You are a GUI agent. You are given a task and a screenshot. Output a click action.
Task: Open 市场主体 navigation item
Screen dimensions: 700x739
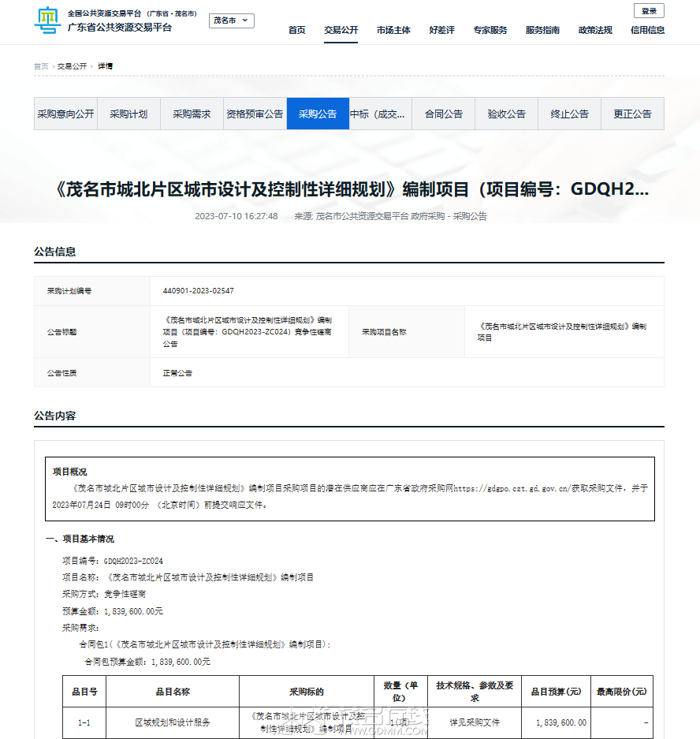[393, 30]
